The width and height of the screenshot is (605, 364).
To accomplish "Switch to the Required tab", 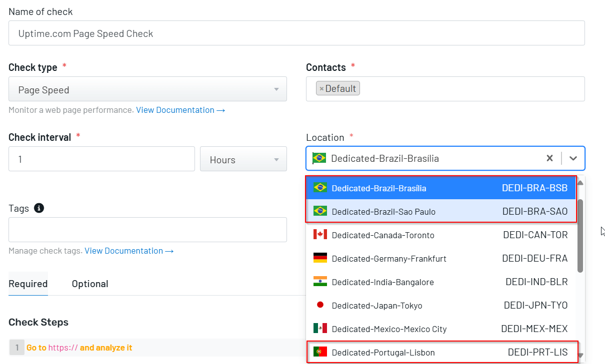I will pos(28,284).
